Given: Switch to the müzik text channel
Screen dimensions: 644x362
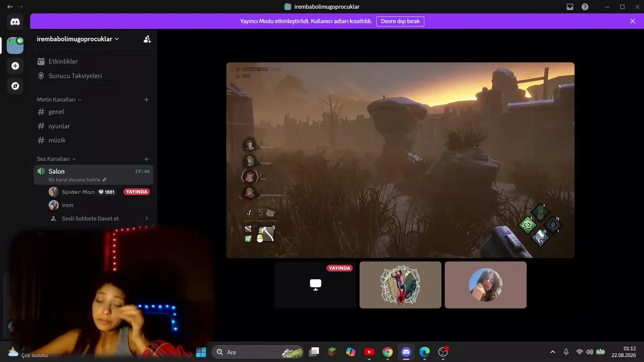Looking at the screenshot, I should coord(94,140).
